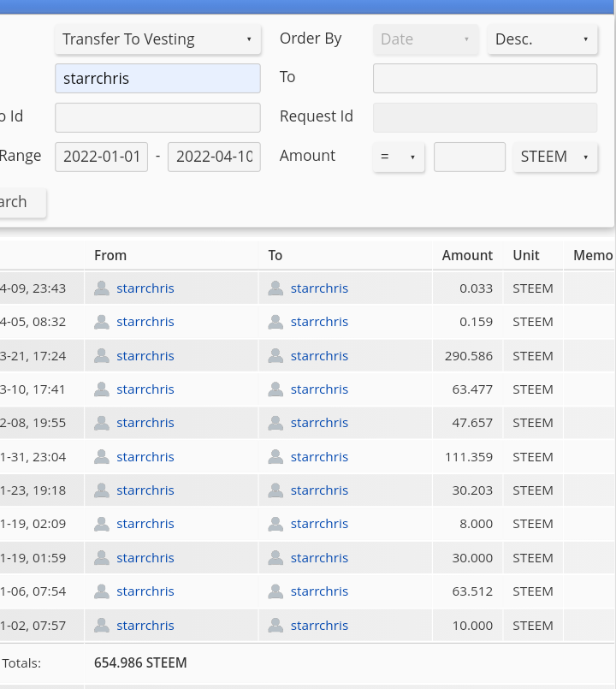Open From starrchris link in 63.477 row
The height and width of the screenshot is (689, 616).
click(x=145, y=389)
